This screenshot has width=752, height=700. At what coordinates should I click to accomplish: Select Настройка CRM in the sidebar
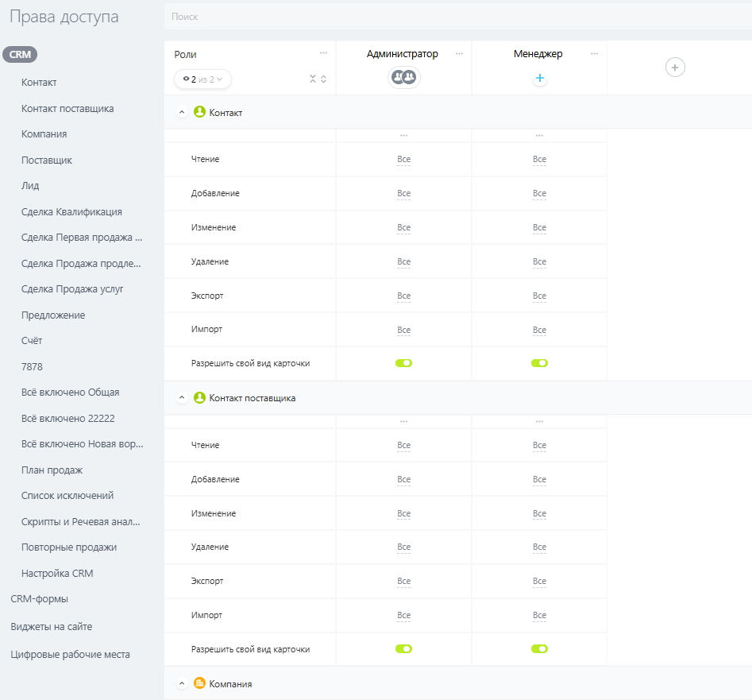(57, 573)
